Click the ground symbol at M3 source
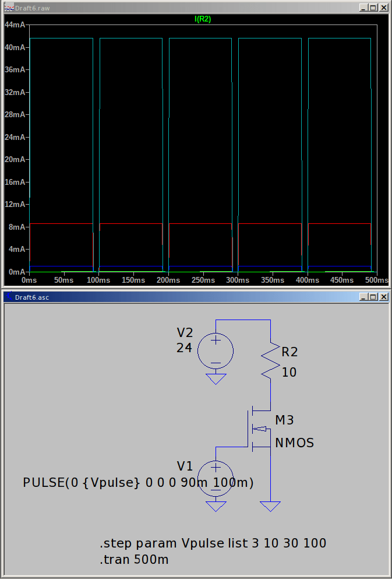Image resolution: width=392 pixels, height=579 pixels. pos(270,506)
